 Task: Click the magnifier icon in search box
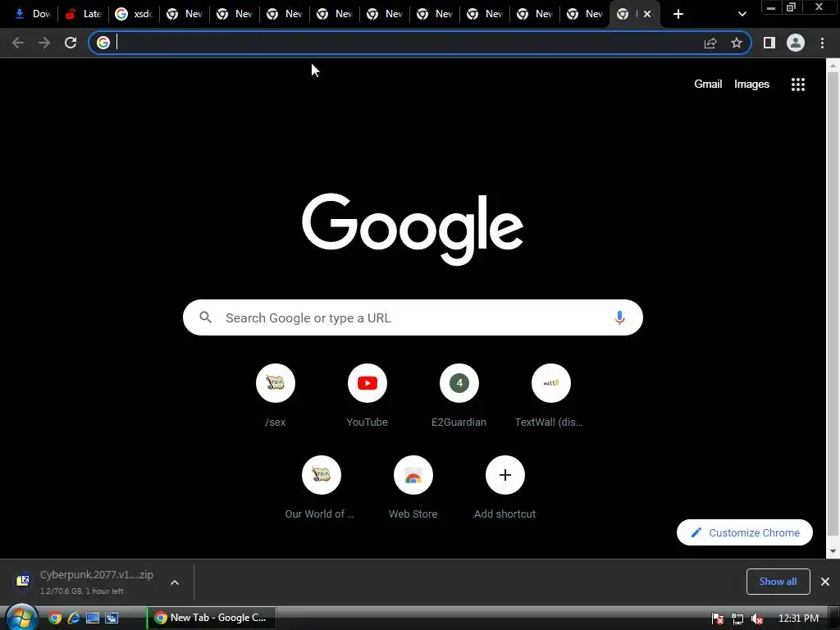tap(206, 317)
